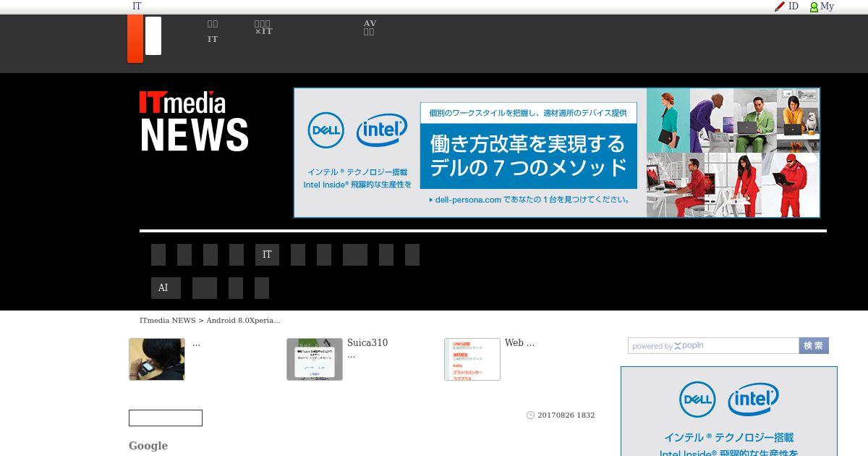Open thumbnail of person using a phone

point(157,359)
